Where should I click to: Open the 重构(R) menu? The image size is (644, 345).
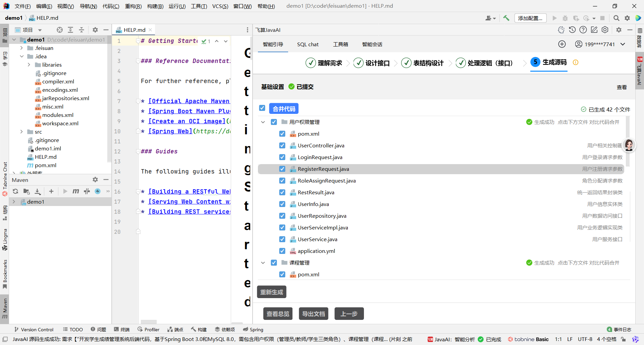[133, 6]
